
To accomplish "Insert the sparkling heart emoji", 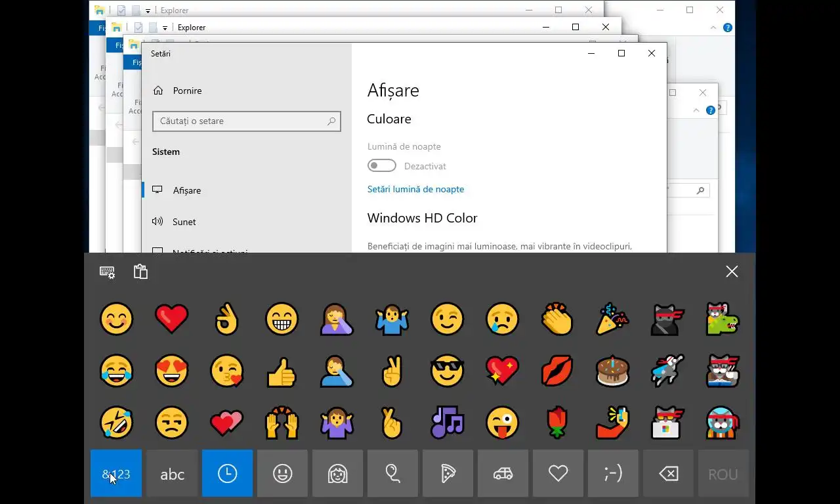I will click(502, 371).
